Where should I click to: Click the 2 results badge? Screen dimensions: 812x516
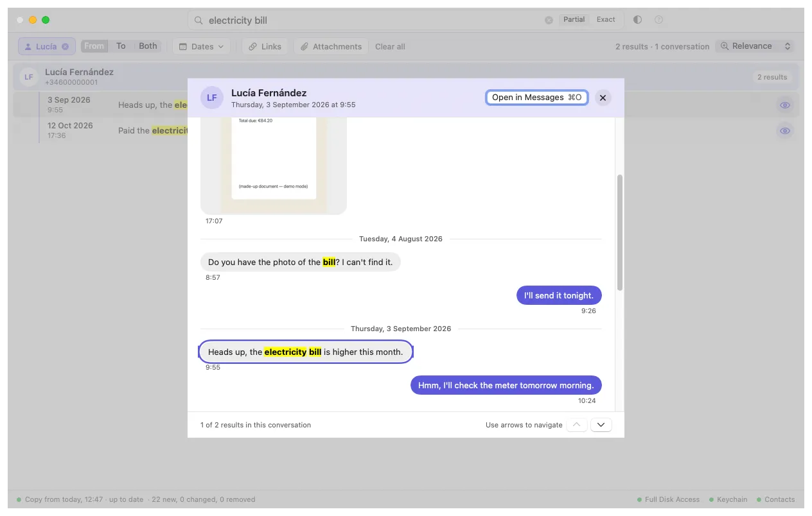[772, 77]
